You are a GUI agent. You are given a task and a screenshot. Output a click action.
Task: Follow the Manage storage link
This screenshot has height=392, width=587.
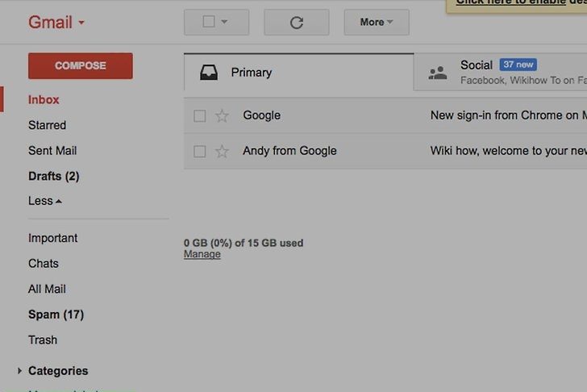[202, 254]
